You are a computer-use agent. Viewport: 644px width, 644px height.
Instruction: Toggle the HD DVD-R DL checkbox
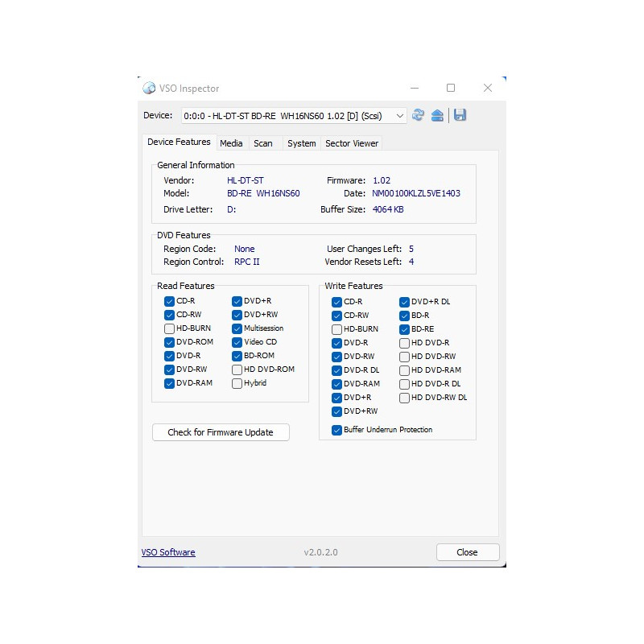pos(404,384)
